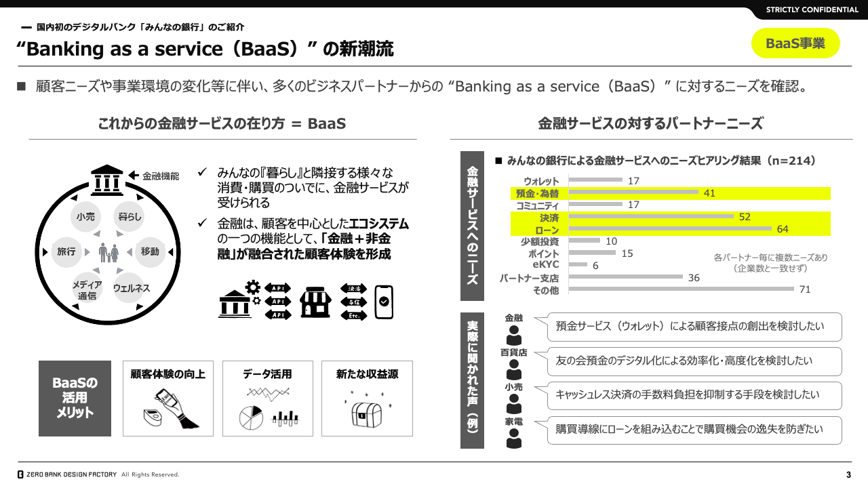868x488 pixels.
Task: Click the 旅行 bubble in the circle
Action: point(66,252)
